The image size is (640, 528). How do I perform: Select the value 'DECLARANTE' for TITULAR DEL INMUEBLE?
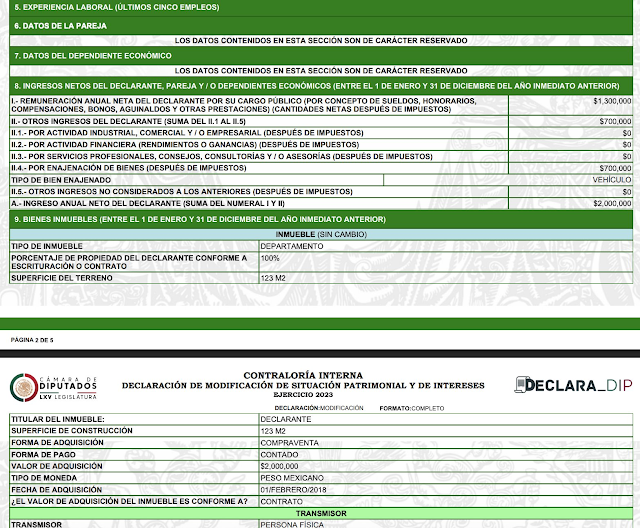[x=286, y=419]
